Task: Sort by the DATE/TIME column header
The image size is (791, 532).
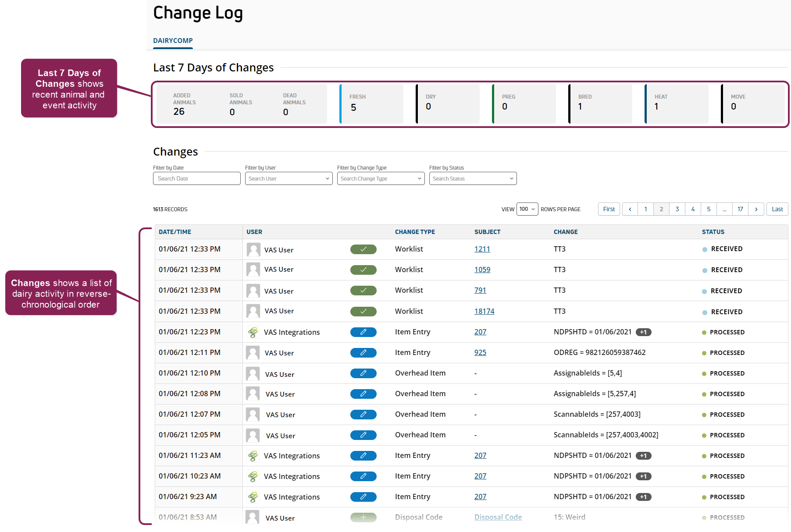Action: [x=175, y=232]
